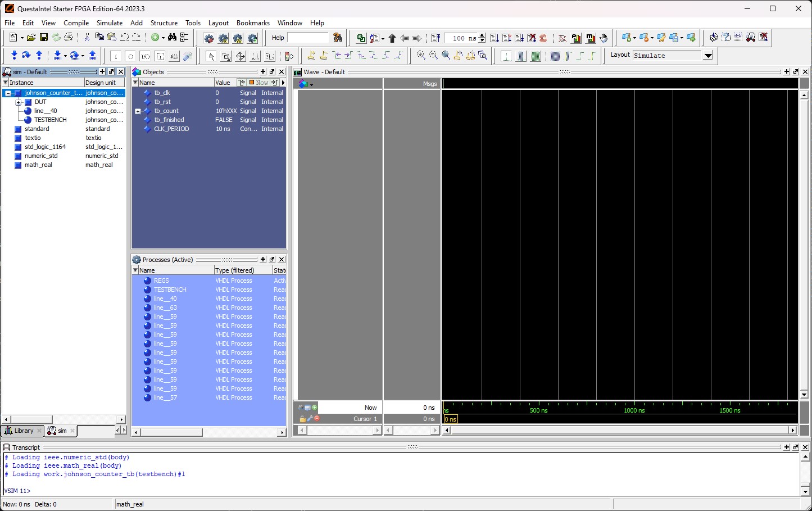Close the Objects panel

(282, 72)
